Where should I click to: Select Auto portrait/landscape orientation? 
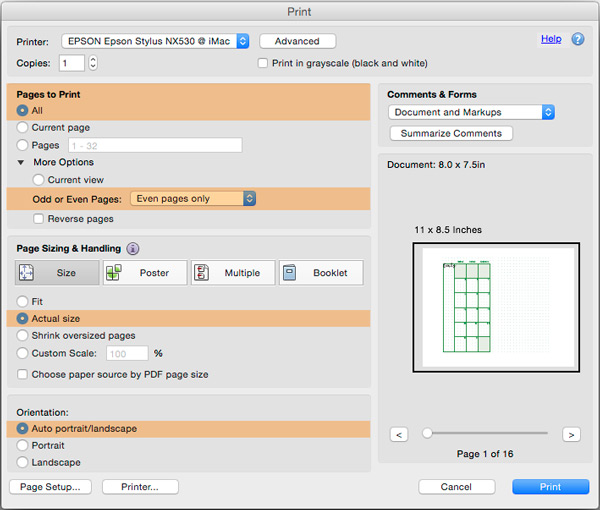tap(22, 429)
